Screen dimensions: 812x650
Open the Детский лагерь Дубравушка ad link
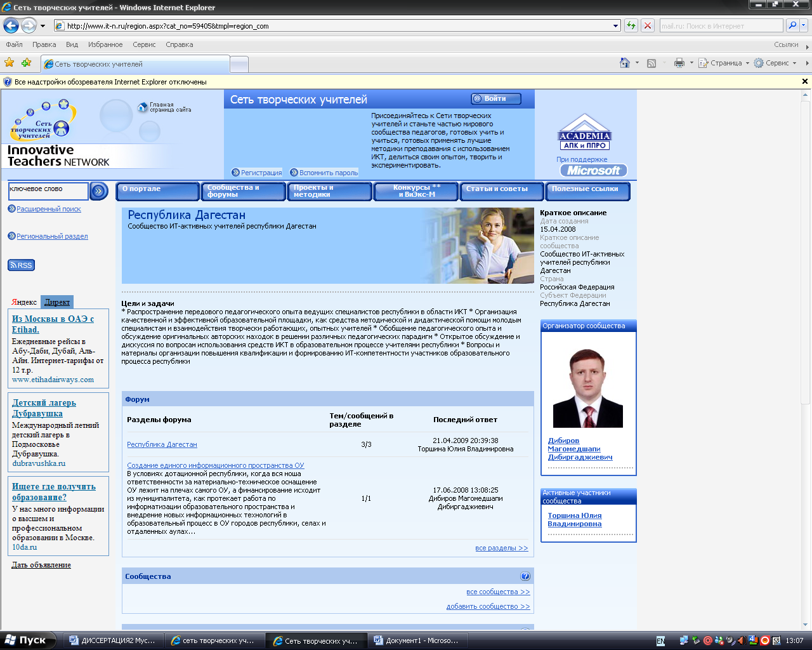44,408
